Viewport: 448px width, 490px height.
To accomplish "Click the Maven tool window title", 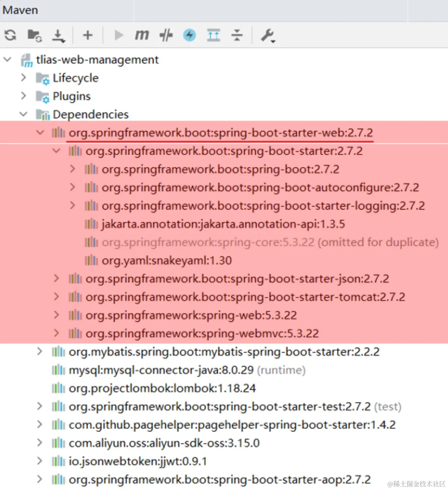I will [x=20, y=10].
